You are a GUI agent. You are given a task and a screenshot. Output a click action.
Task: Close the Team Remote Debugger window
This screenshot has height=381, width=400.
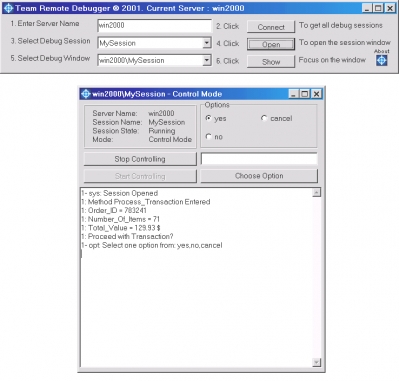coord(390,8)
